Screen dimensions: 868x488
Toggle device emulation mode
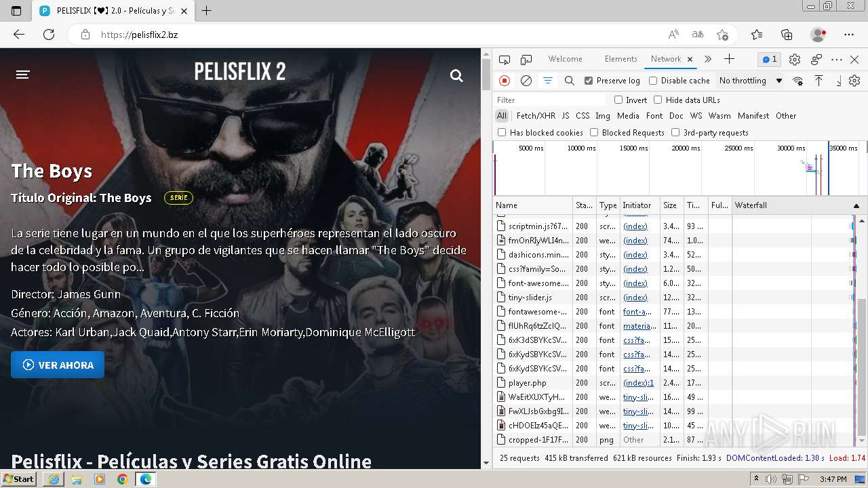click(x=526, y=60)
